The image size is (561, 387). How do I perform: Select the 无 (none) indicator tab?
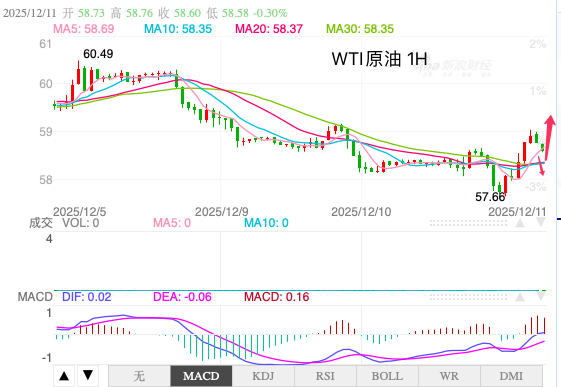click(x=139, y=376)
